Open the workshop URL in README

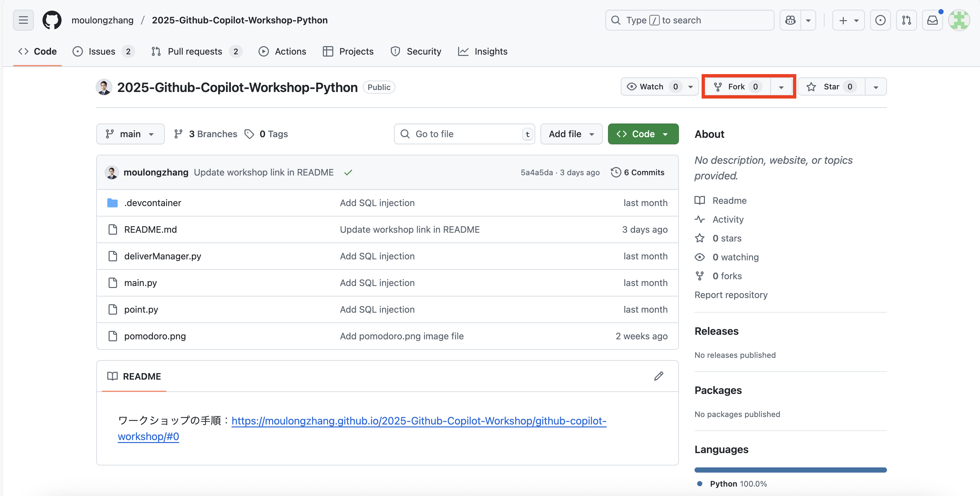point(362,428)
